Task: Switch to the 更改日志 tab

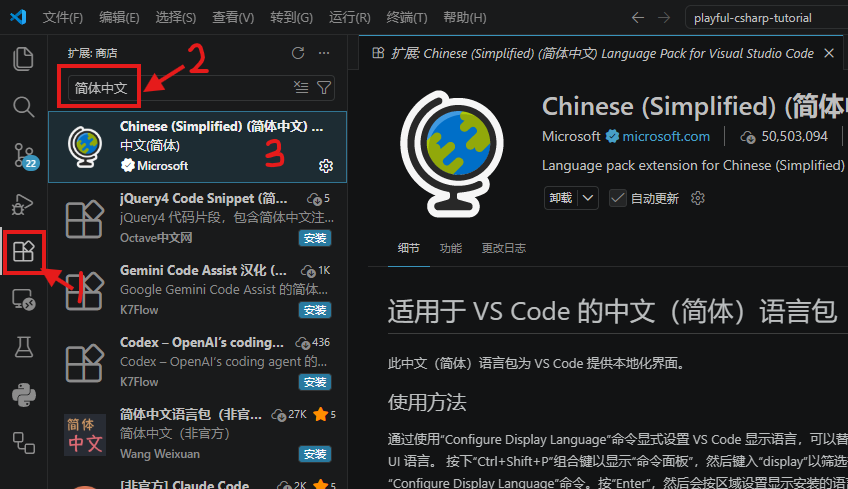Action: pyautogui.click(x=504, y=248)
